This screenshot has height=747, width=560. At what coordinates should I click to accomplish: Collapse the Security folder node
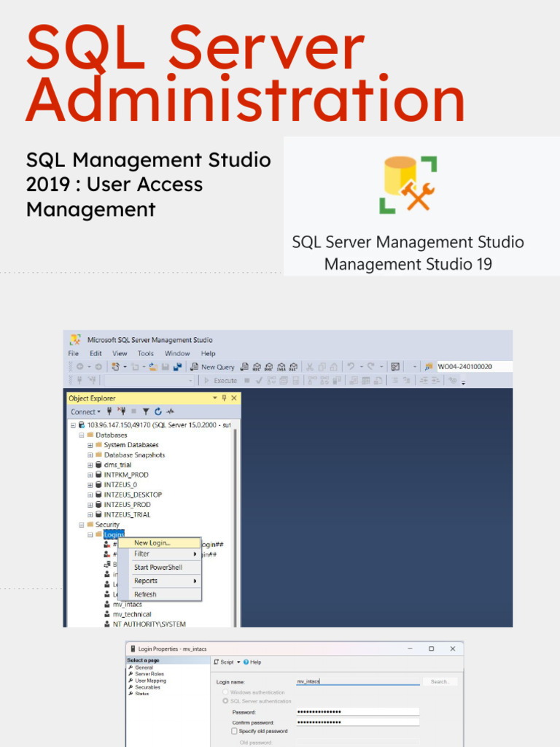pos(82,525)
